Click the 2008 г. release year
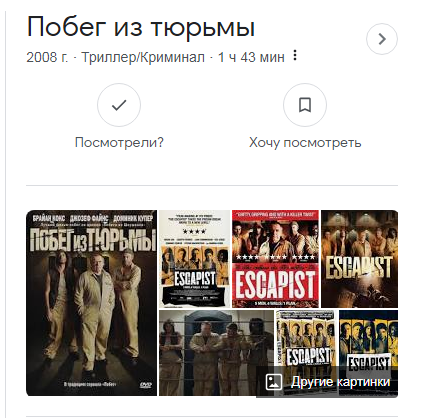This screenshot has height=418, width=434. pos(47,57)
